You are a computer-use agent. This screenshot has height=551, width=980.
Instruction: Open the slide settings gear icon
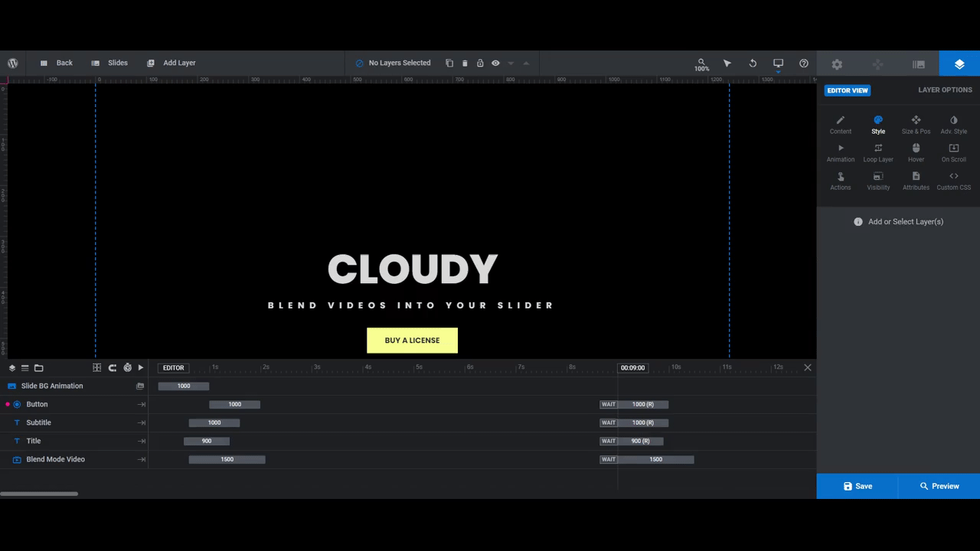pos(837,64)
